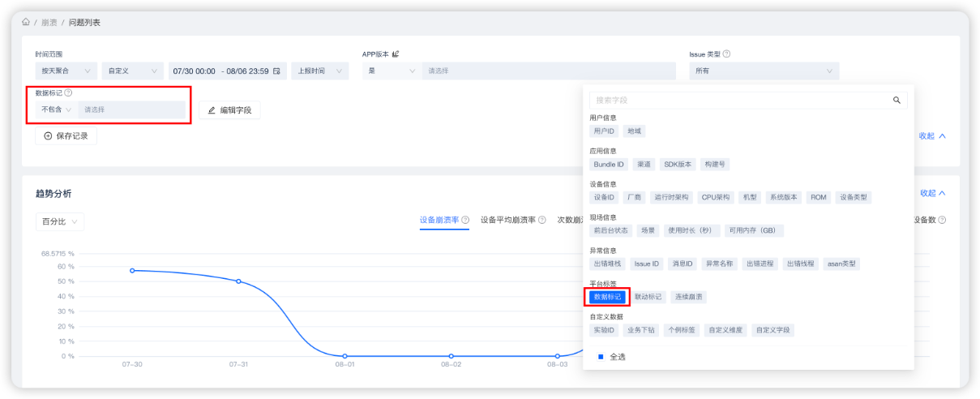Toggle the 设备类型 field chip
The height and width of the screenshot is (399, 980).
(x=854, y=197)
